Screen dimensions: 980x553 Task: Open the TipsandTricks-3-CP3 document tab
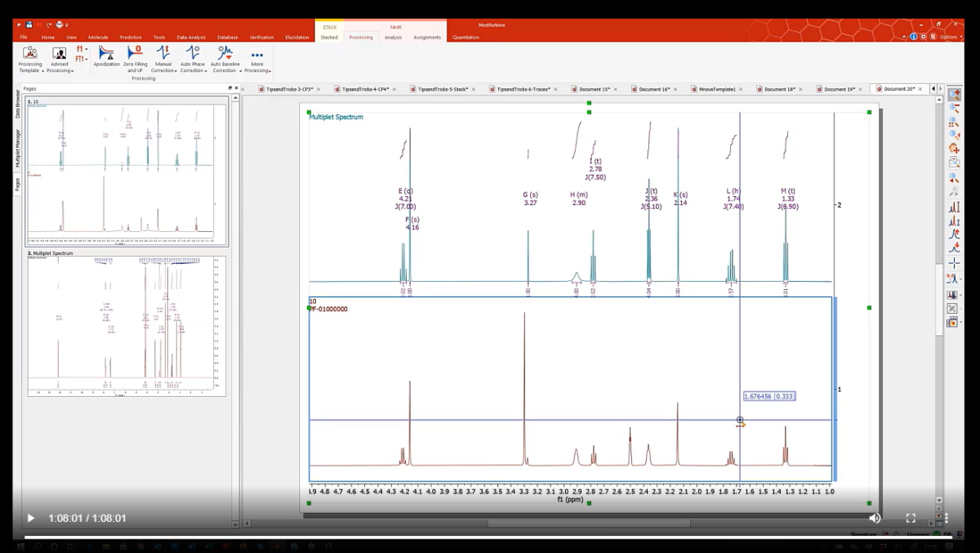(x=290, y=89)
